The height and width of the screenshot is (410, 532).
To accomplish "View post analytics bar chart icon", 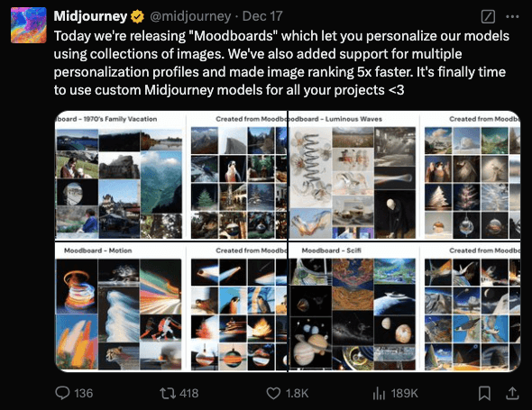I will (379, 394).
